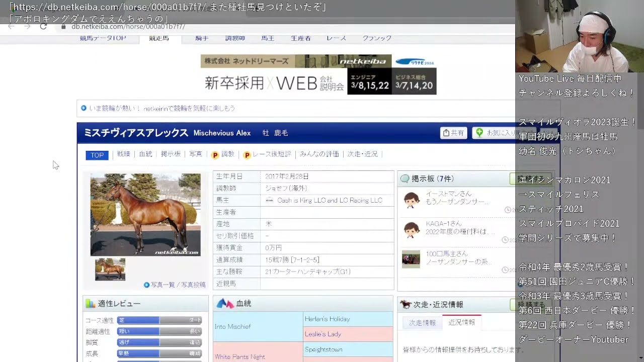Click the horse icon in 次走・近況情報 header

(x=406, y=304)
